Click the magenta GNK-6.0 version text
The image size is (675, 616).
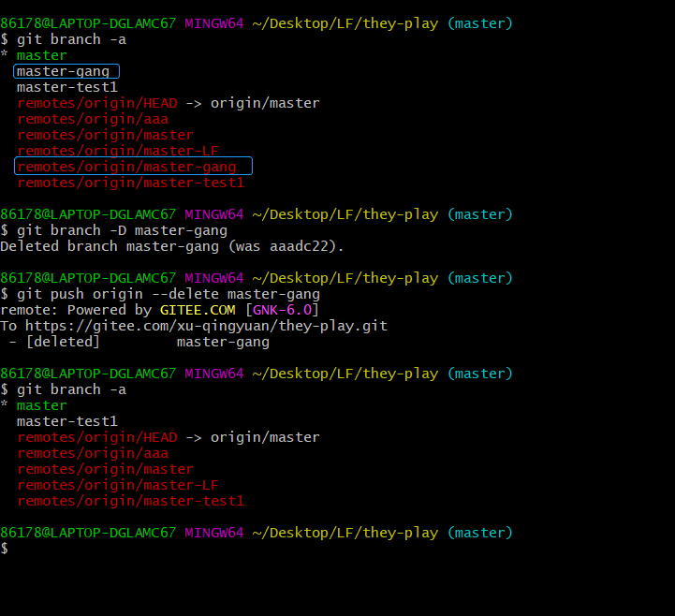(282, 310)
